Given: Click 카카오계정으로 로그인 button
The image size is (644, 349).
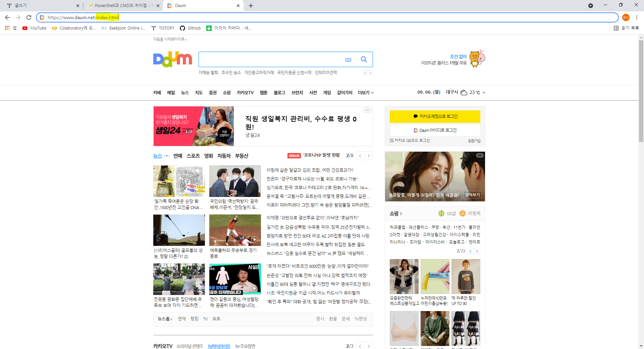Looking at the screenshot, I should pyautogui.click(x=435, y=116).
